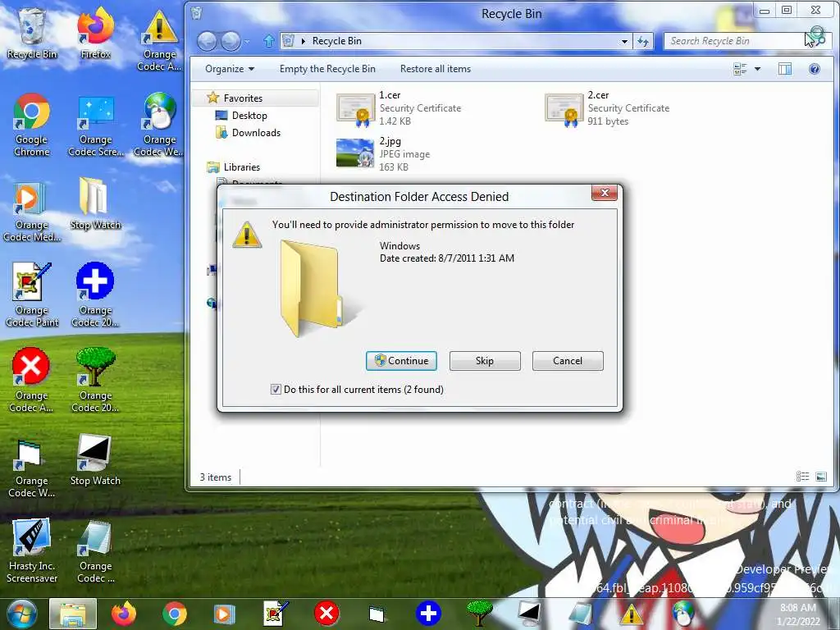
Task: Open the Organize dropdown menu
Action: (230, 69)
